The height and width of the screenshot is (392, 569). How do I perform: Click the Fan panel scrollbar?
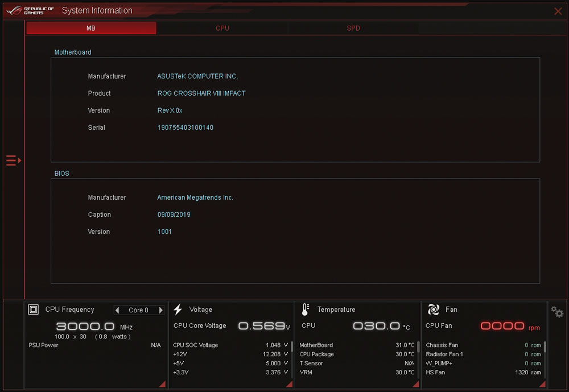pyautogui.click(x=545, y=347)
